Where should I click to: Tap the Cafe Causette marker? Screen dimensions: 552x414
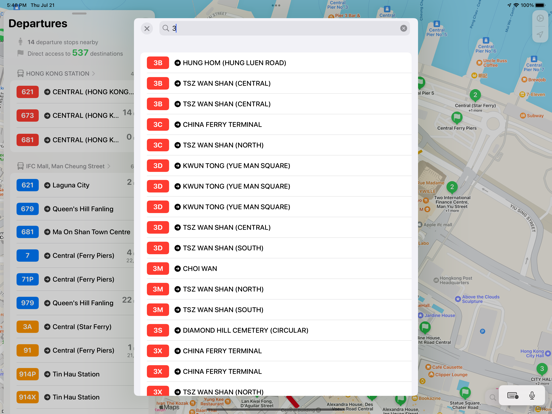point(428,367)
